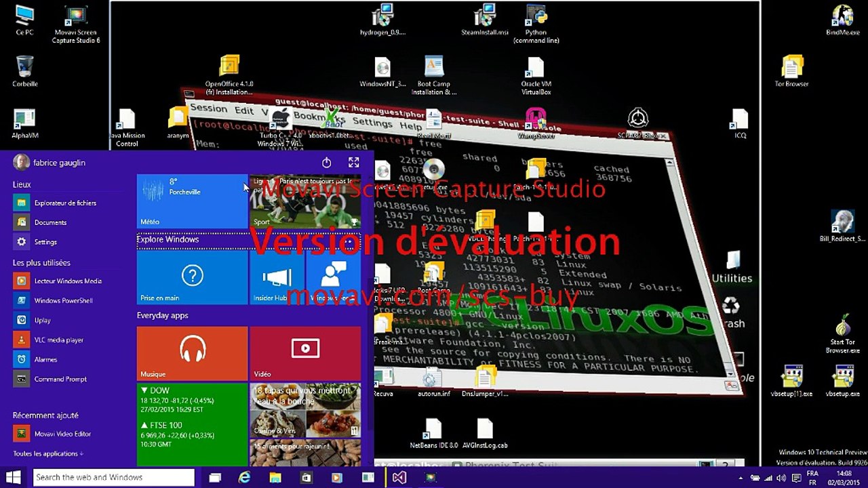Image resolution: width=868 pixels, height=488 pixels.
Task: Click the volume tray icon
Action: point(782,478)
